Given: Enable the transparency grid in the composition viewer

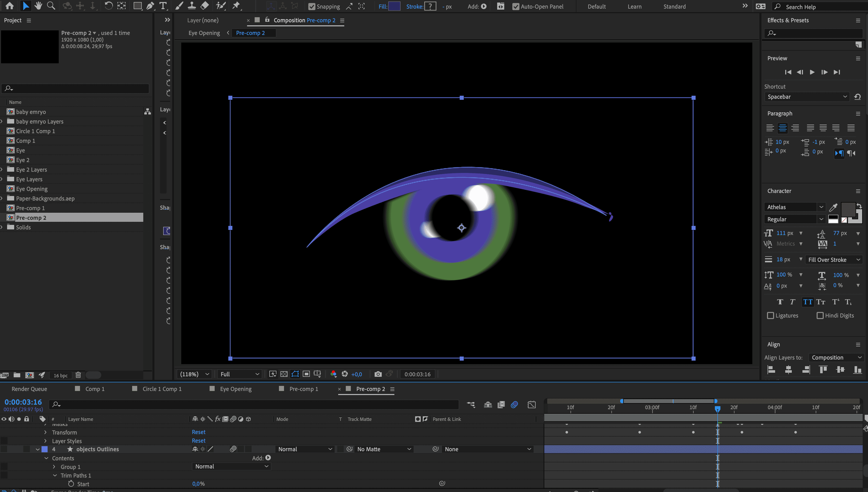Looking at the screenshot, I should tap(284, 374).
